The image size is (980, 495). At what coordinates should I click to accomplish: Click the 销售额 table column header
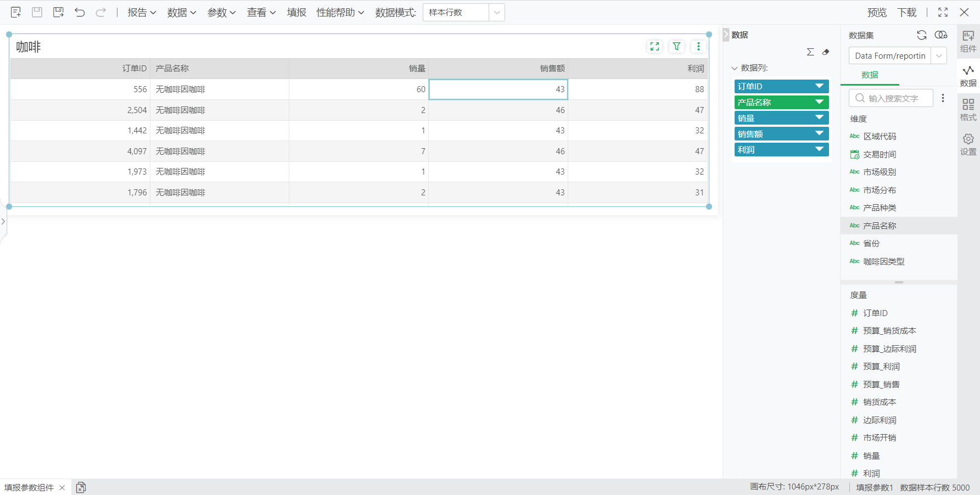[x=498, y=69]
